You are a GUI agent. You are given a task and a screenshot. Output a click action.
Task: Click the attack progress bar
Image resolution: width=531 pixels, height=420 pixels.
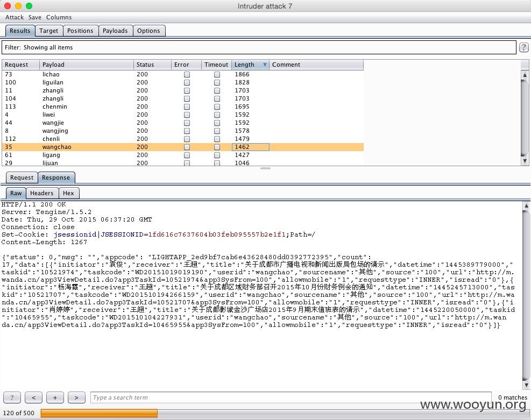285,413
